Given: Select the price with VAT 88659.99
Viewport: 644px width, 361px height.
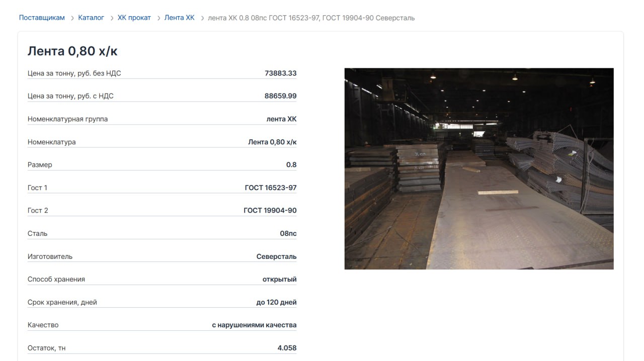Looking at the screenshot, I should (281, 96).
